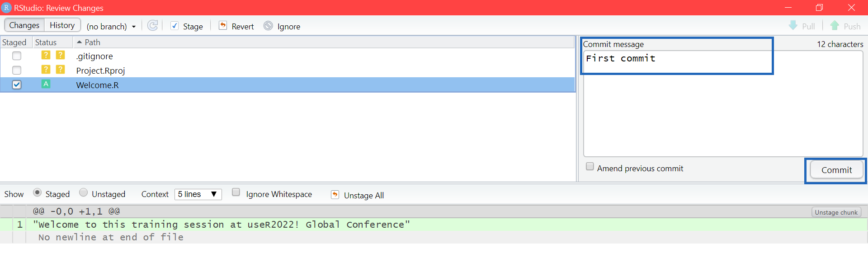Click the Push up-arrow icon
Viewport: 868px width, 253px height.
835,25
